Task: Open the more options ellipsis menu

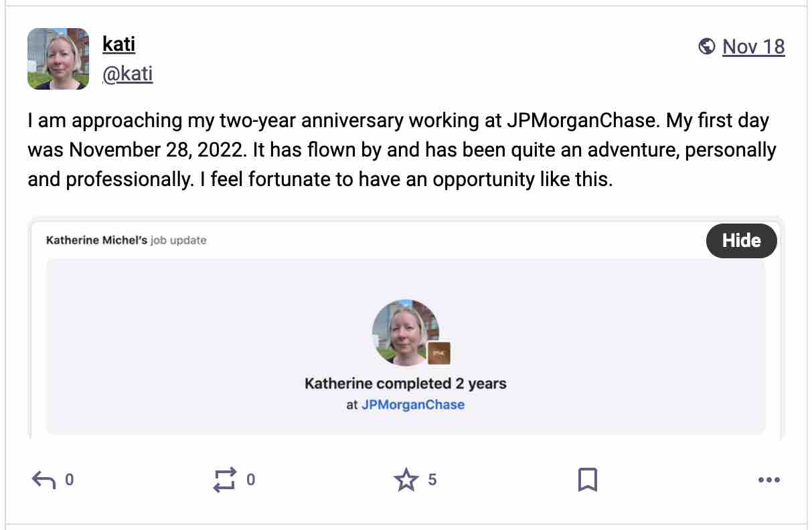Action: (x=768, y=480)
